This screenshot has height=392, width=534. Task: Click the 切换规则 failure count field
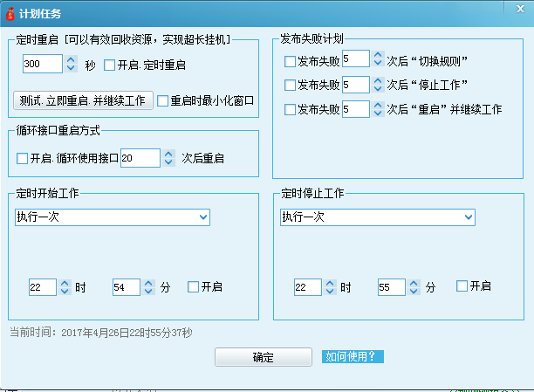355,58
